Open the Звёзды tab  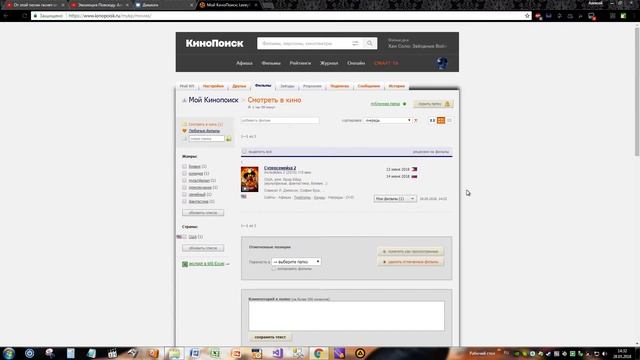(x=287, y=86)
